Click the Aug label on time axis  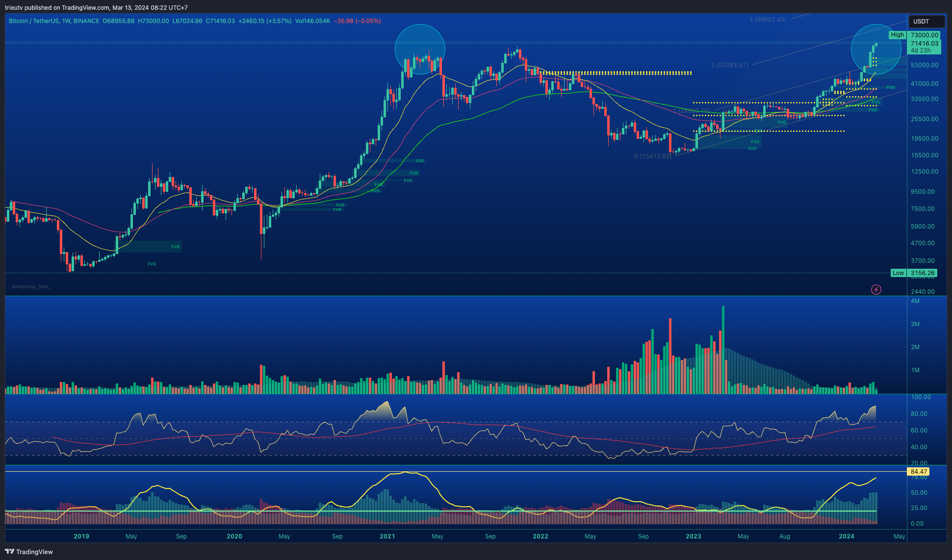pyautogui.click(x=785, y=536)
